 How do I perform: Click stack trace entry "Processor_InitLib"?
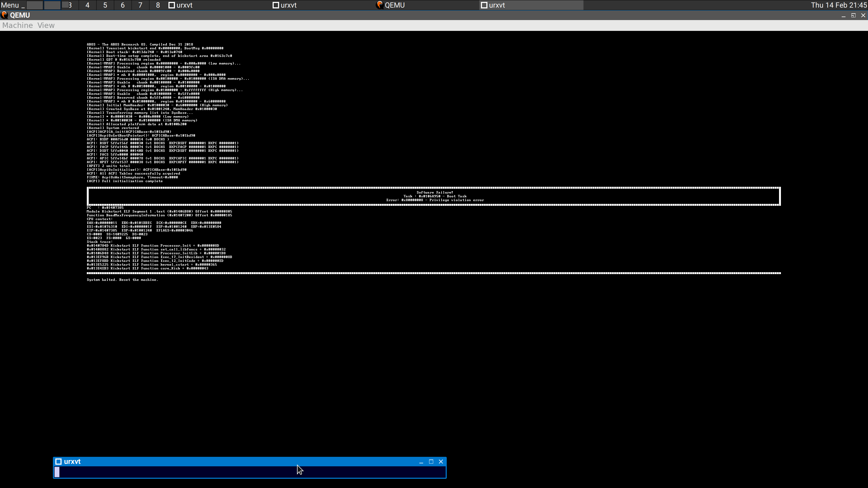click(x=156, y=253)
